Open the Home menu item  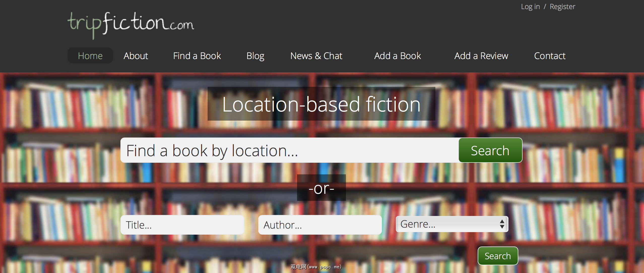click(90, 56)
